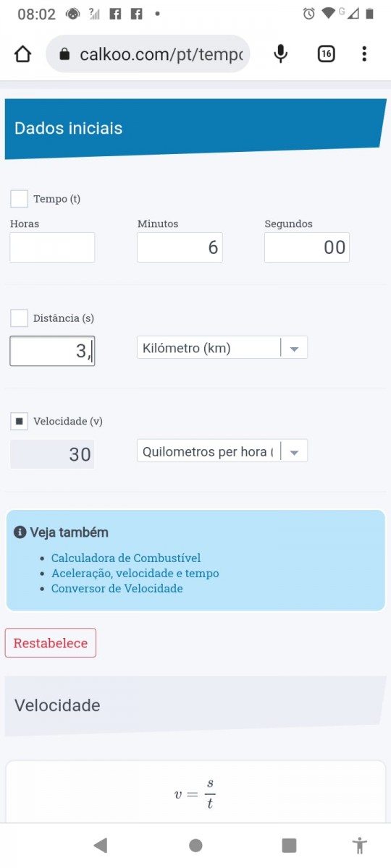
Task: Tap the accessibility figure icon
Action: pos(359,845)
